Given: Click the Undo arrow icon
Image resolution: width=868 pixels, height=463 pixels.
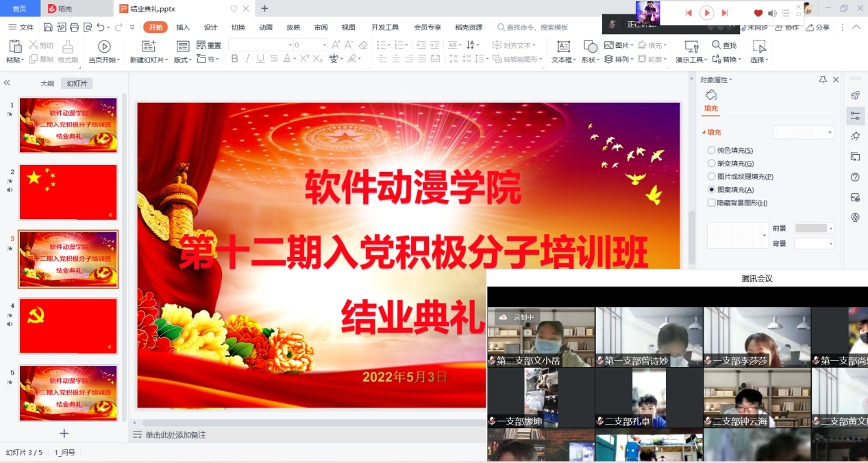Looking at the screenshot, I should pos(101,27).
